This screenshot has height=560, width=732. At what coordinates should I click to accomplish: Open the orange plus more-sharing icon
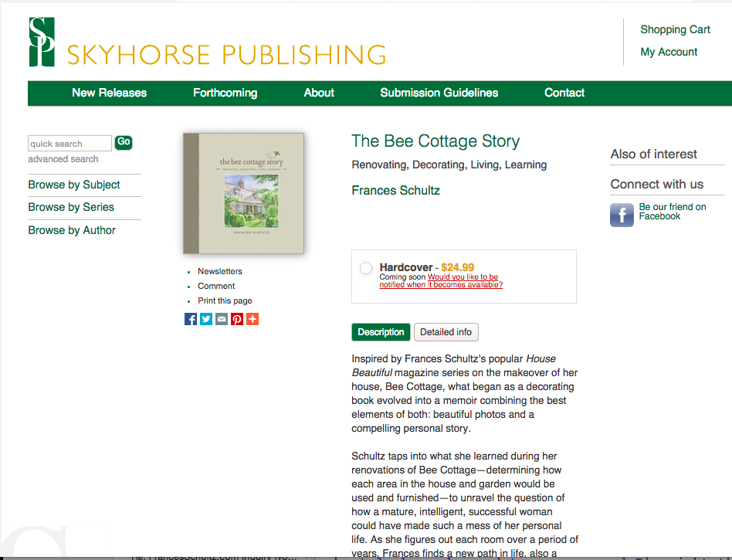point(252,319)
